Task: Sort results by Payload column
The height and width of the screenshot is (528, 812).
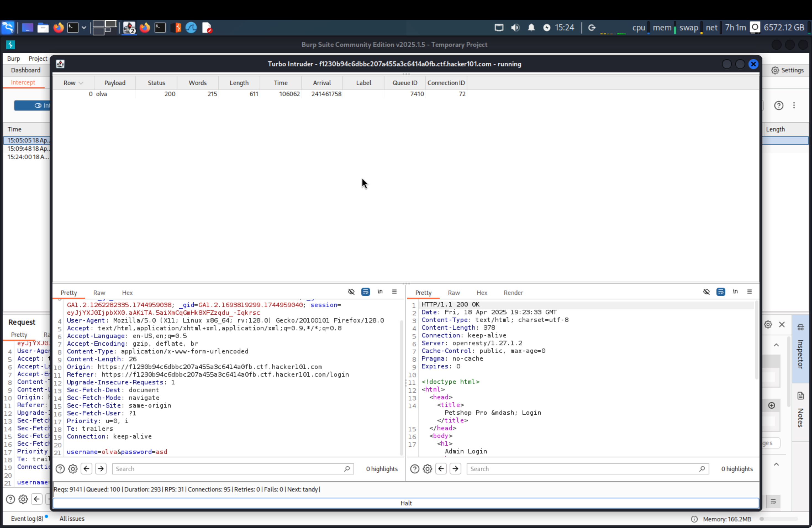Action: [x=115, y=83]
